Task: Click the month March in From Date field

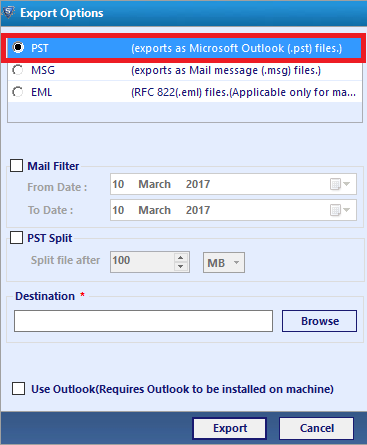Action: coord(154,184)
